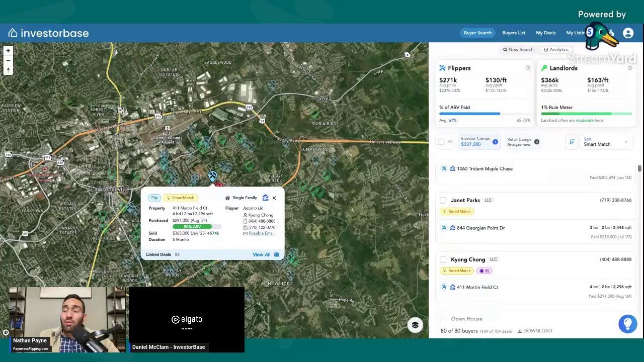Click the download icon in footer
The image size is (644, 362).
520,331
